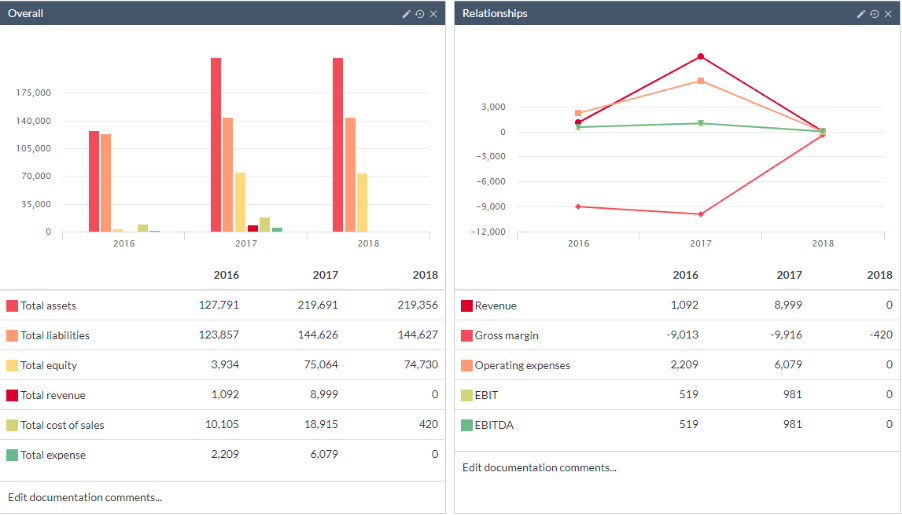Screen dimensions: 902x515
Task: Select the Total liabilities legend swatch
Action: (12, 336)
